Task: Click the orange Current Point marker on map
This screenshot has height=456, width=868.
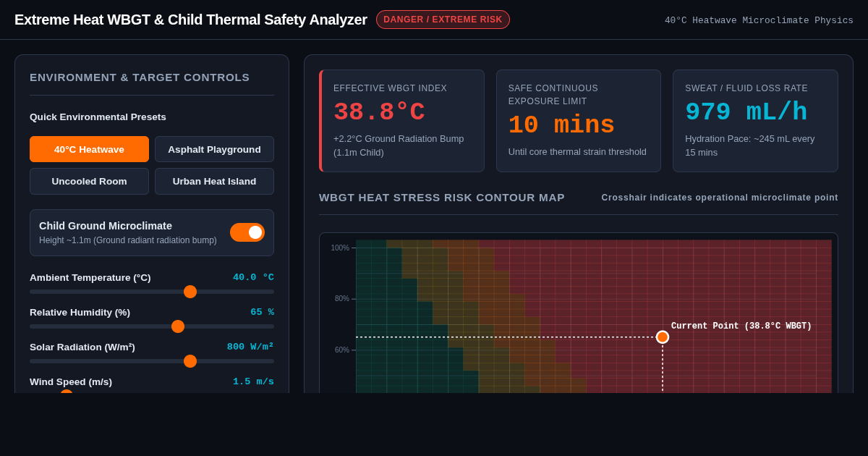Action: point(663,337)
